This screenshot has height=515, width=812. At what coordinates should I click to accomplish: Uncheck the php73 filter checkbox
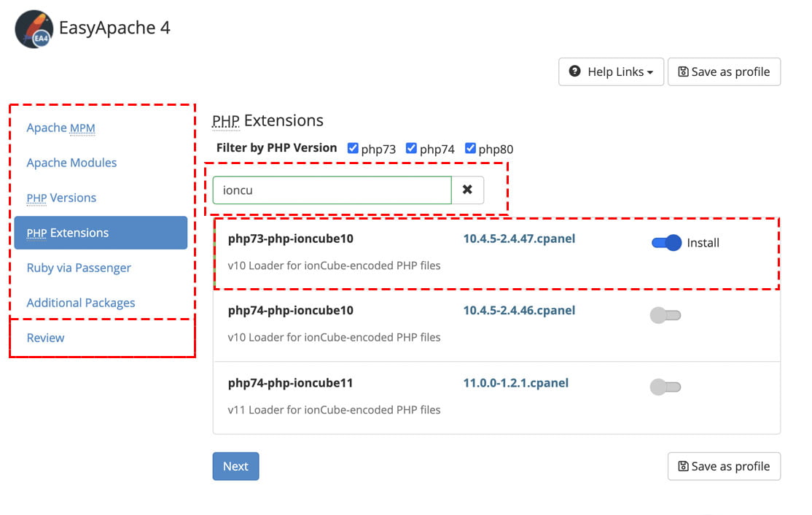pos(353,147)
